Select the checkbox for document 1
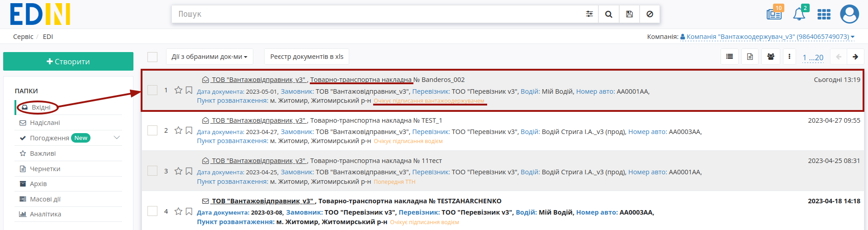This screenshot has width=868, height=230. (x=152, y=90)
